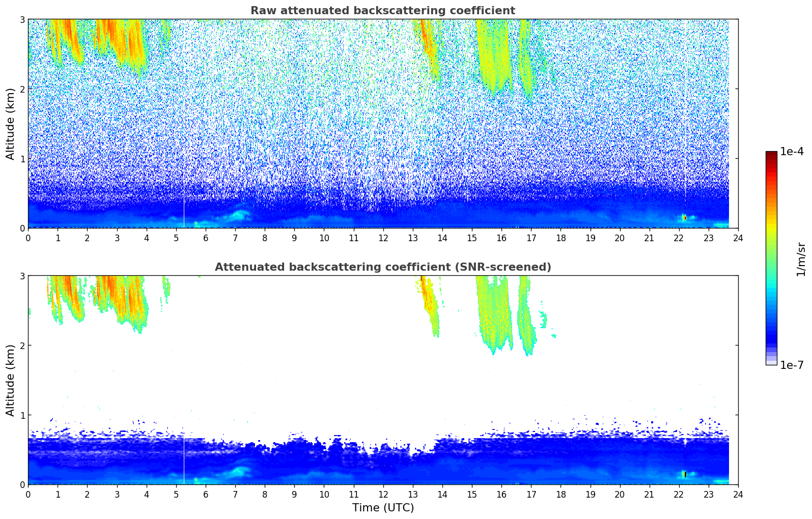Click "Altitude (km)" label of the raw plot

pyautogui.click(x=11, y=124)
